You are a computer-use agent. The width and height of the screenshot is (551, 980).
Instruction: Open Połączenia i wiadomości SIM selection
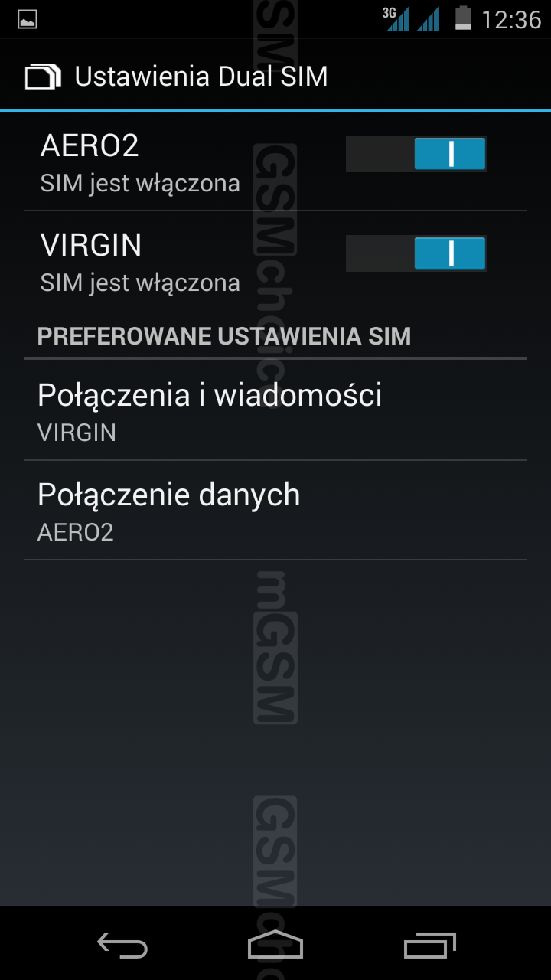point(275,411)
